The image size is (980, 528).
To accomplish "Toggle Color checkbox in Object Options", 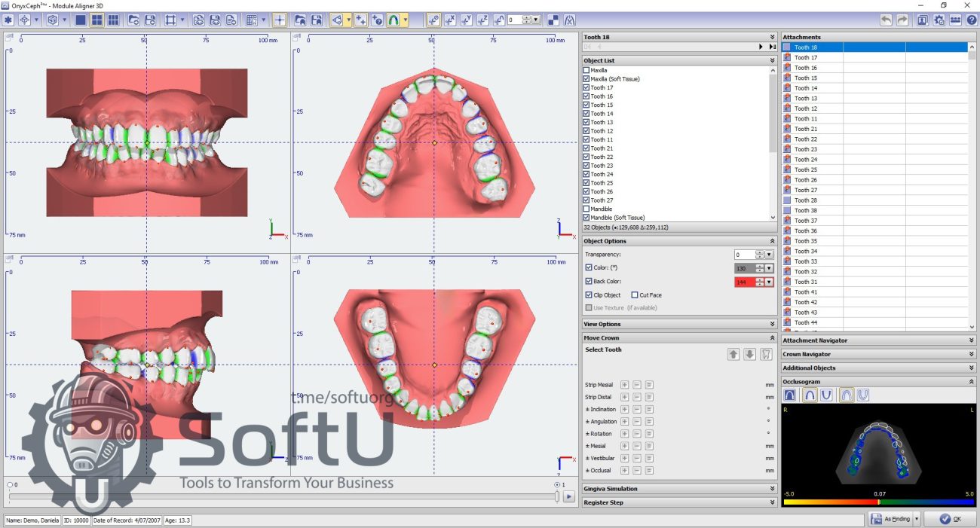I will coord(589,267).
